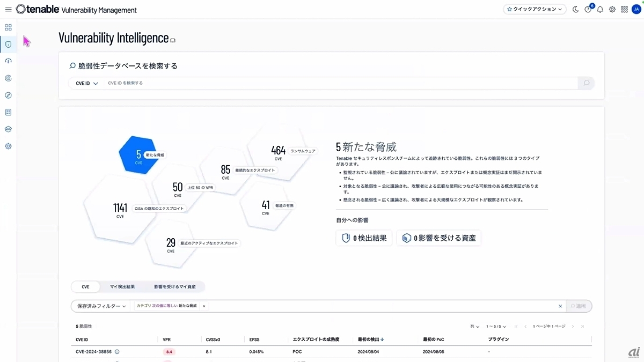The height and width of the screenshot is (362, 644).
Task: Select the shield icon in sidebar
Action: pos(8,45)
